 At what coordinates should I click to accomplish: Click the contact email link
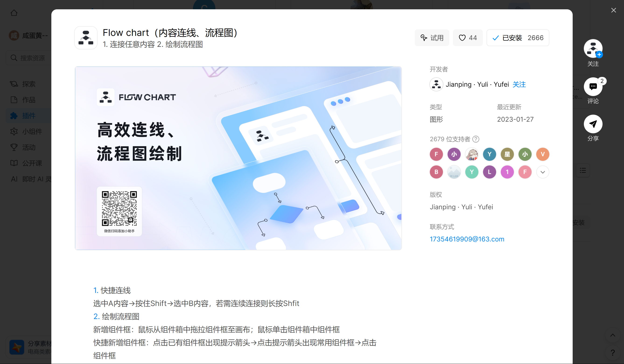tap(467, 239)
